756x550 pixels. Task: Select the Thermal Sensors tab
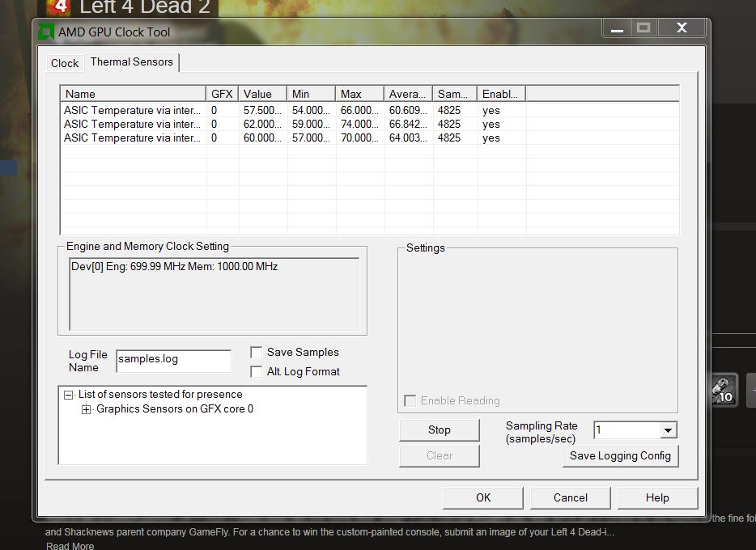(132, 62)
